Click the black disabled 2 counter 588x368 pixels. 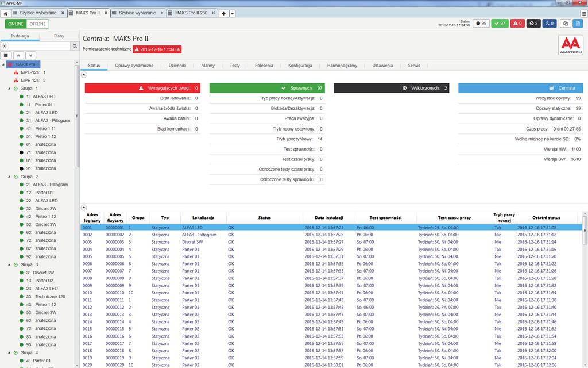pyautogui.click(x=533, y=23)
